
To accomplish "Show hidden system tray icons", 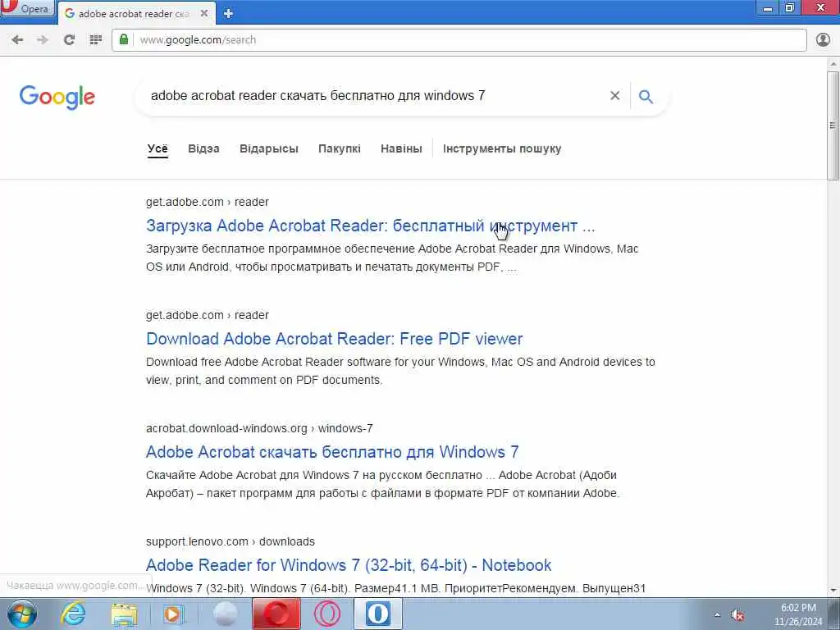I will point(717,614).
